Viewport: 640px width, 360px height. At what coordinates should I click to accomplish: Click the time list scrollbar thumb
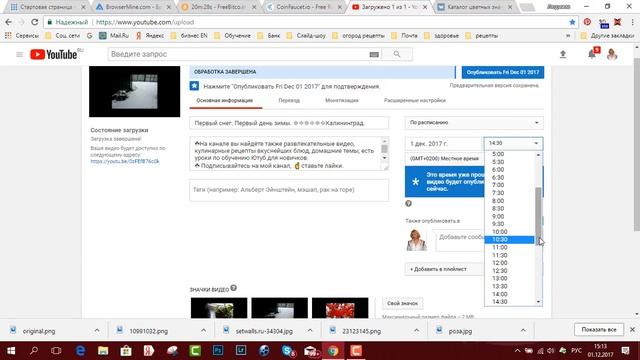538,215
